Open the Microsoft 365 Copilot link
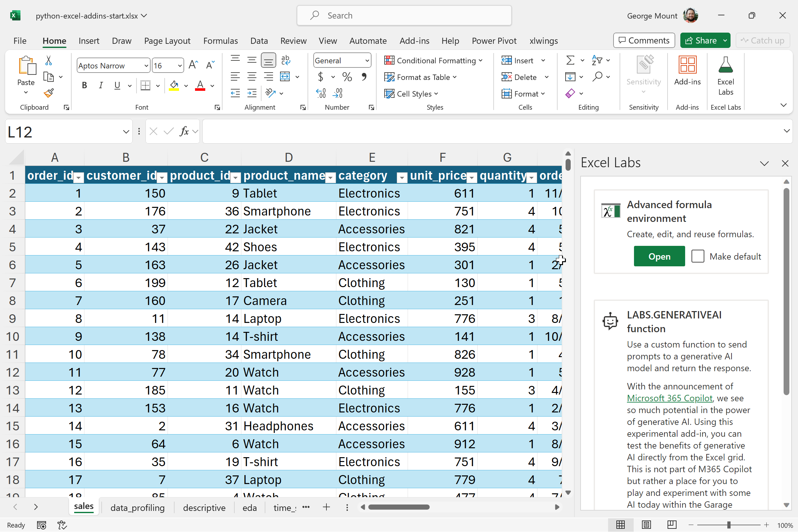 669,398
